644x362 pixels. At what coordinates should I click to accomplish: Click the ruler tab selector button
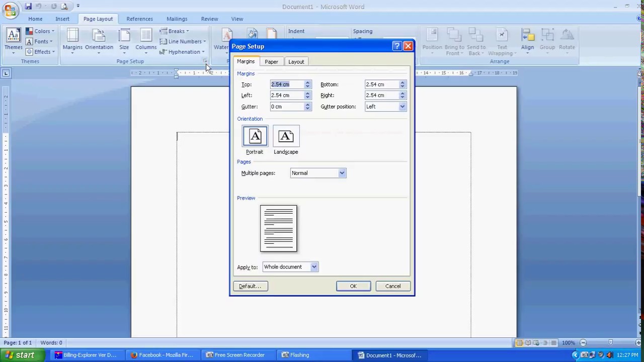point(6,73)
